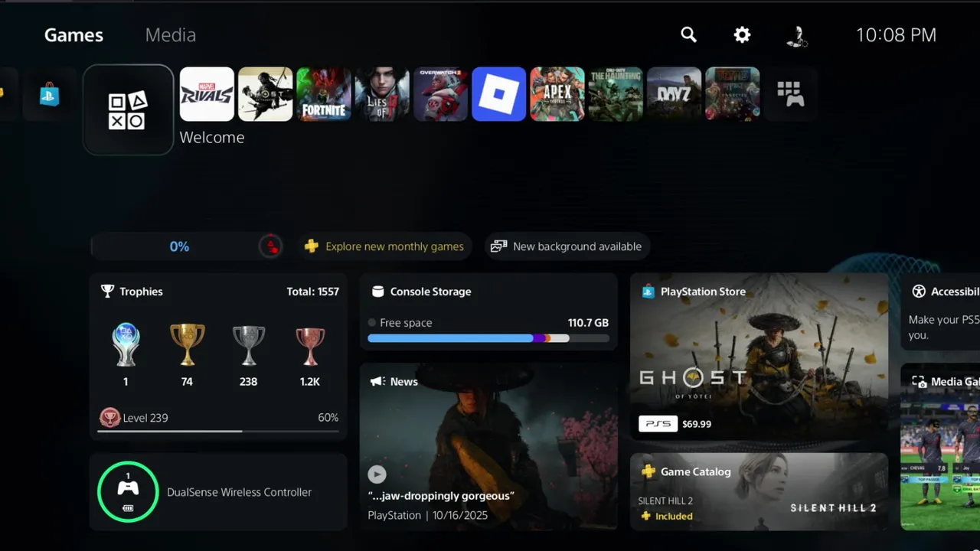
Task: Open the Trophies card header
Action: pos(132,292)
